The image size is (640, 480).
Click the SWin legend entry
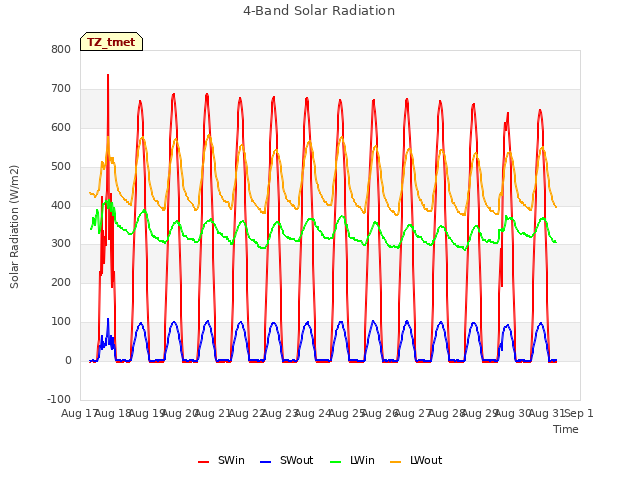[x=221, y=460]
